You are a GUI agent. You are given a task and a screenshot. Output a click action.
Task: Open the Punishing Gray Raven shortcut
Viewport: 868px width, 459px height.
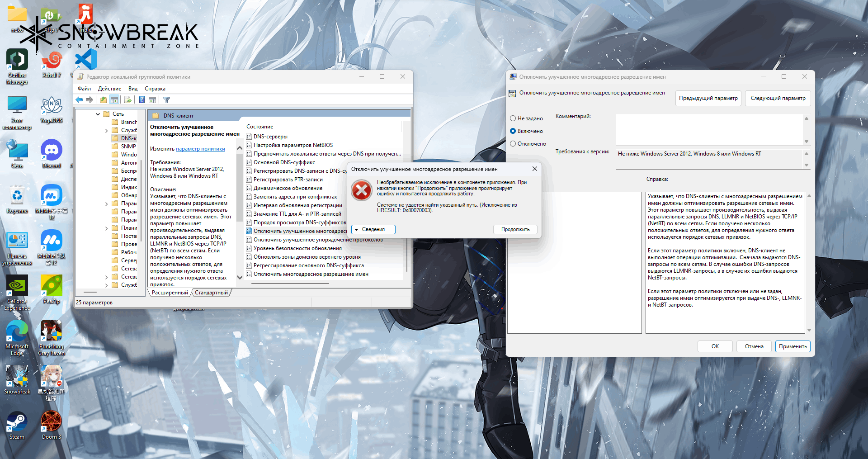52,338
